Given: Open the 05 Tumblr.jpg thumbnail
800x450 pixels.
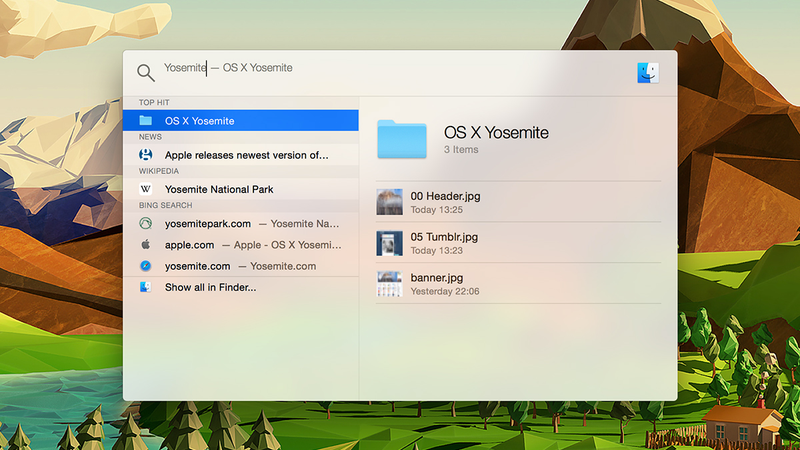Looking at the screenshot, I should coord(389,243).
